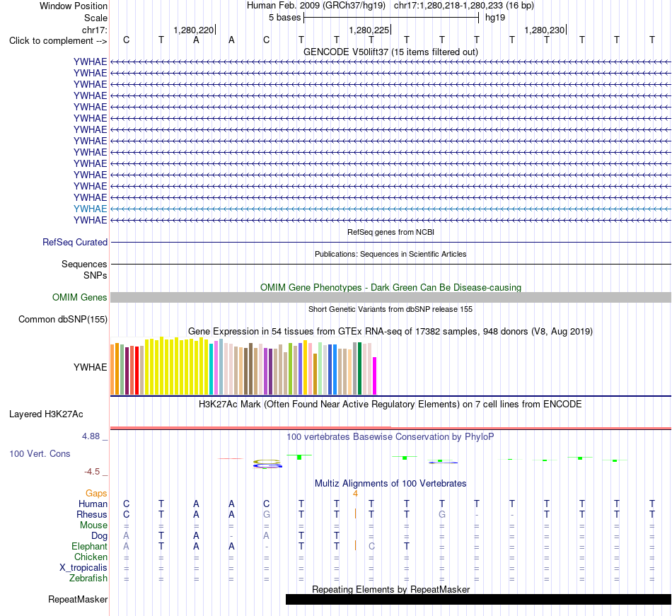Click the 4.88 PhyloP upper limit value
672x616 pixels.
coord(91,436)
